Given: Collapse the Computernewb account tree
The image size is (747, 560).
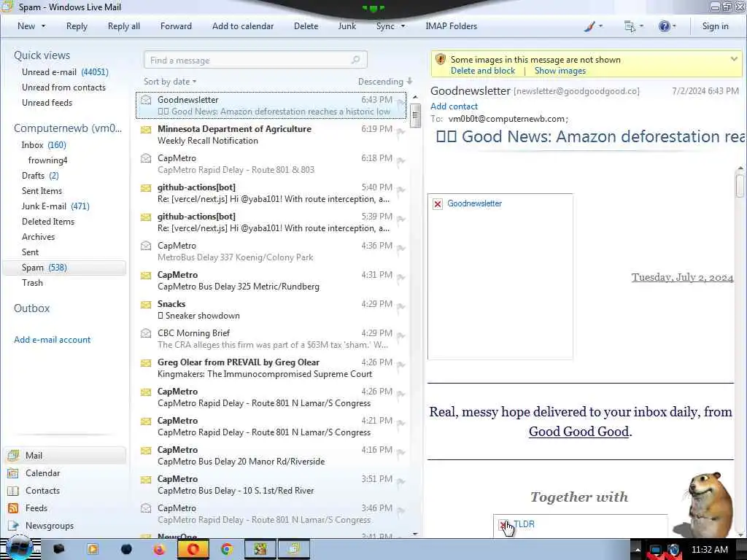Looking at the screenshot, I should pos(68,128).
